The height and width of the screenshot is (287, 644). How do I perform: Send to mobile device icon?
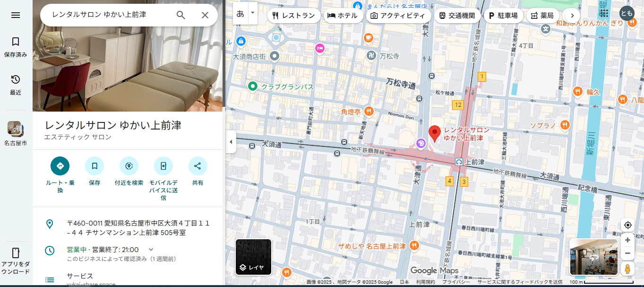coord(163,166)
